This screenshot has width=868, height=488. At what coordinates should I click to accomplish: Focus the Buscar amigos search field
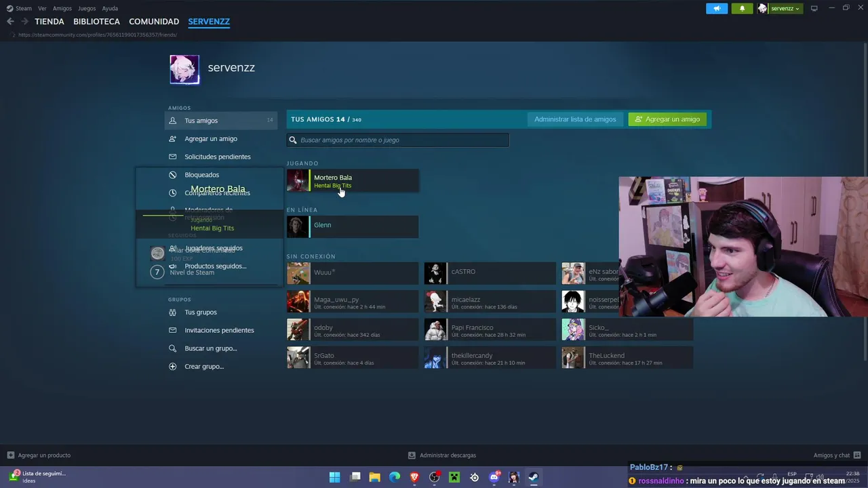397,140
